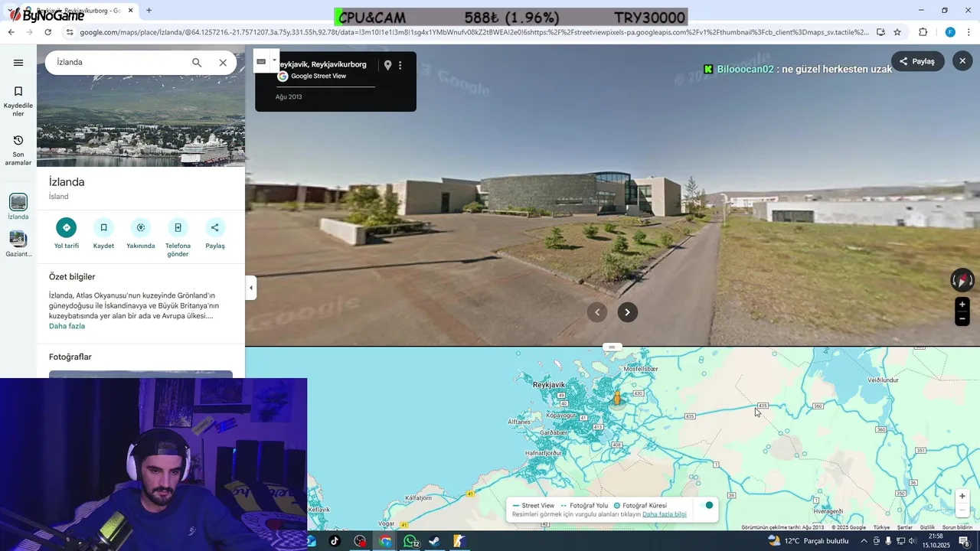Open TikTok from the taskbar
The height and width of the screenshot is (551, 980).
coord(335,541)
